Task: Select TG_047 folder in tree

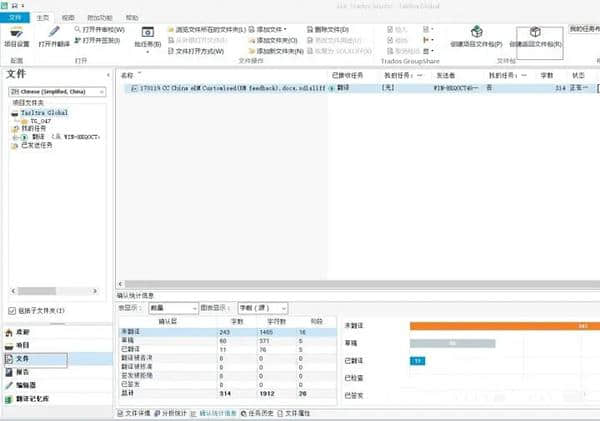Action: [41, 121]
